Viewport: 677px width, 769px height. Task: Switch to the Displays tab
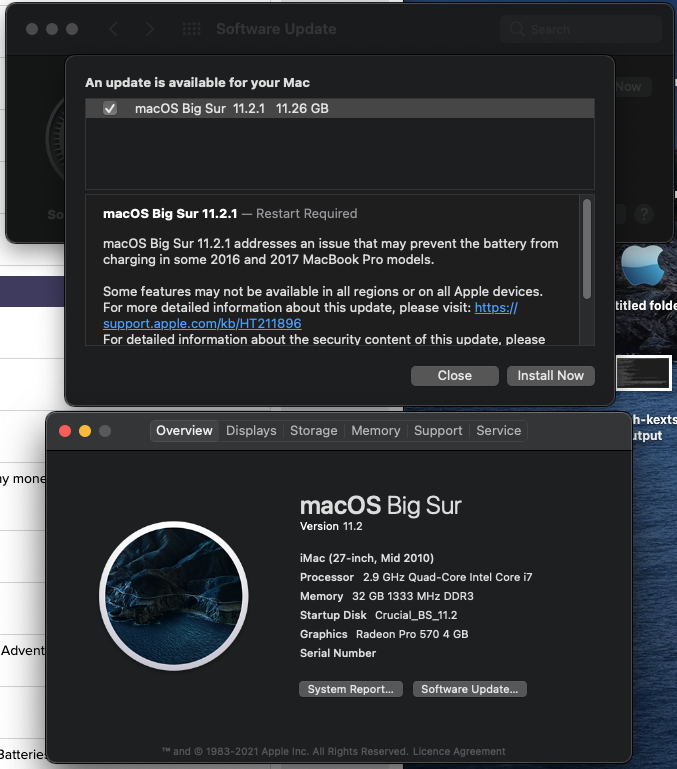tap(251, 431)
